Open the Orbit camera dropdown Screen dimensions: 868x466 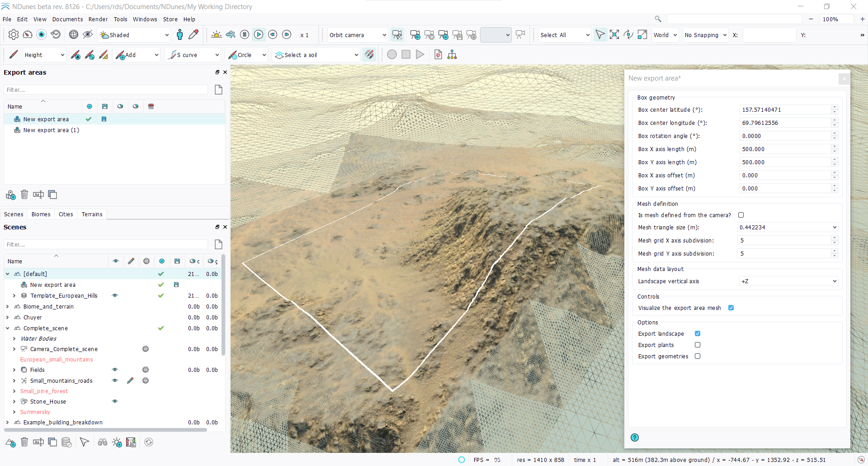point(357,35)
